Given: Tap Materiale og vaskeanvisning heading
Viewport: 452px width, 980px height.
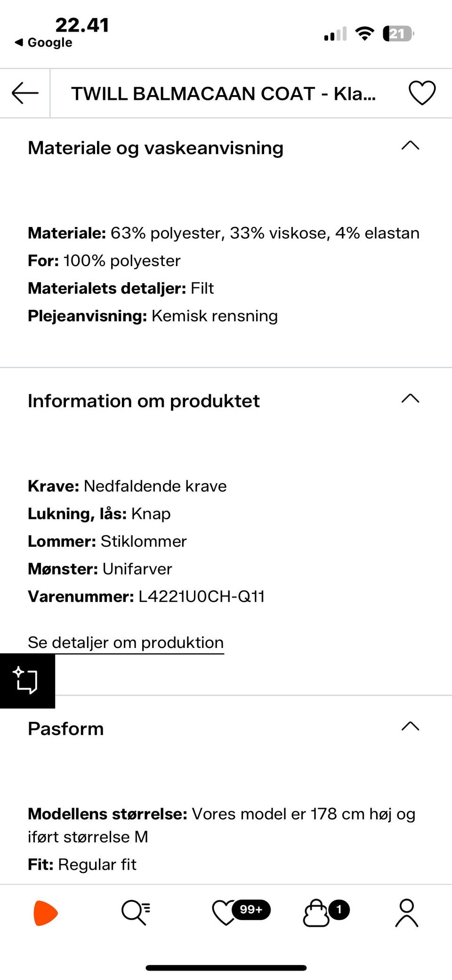Looking at the screenshot, I should 155,148.
